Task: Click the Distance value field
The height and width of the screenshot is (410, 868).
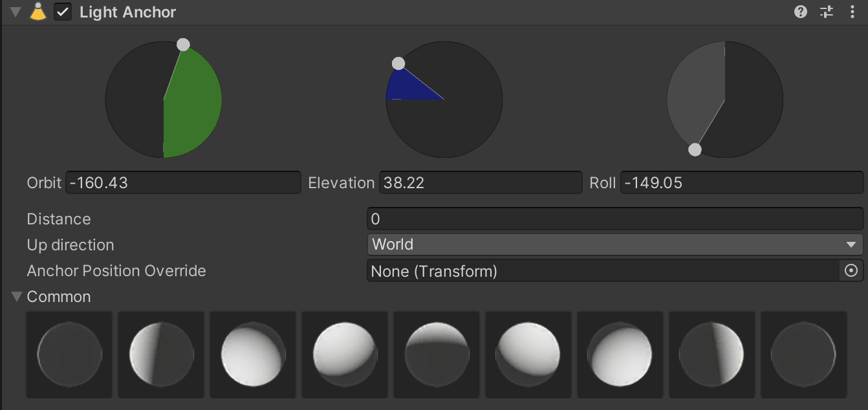Action: pos(614,219)
